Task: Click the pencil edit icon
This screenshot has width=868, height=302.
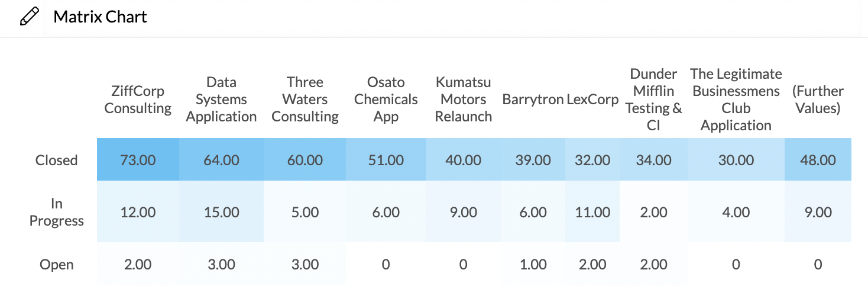Action: click(x=29, y=17)
